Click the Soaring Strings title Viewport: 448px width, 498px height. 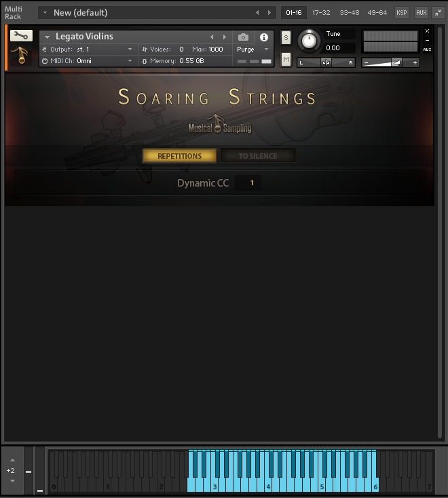tap(217, 97)
